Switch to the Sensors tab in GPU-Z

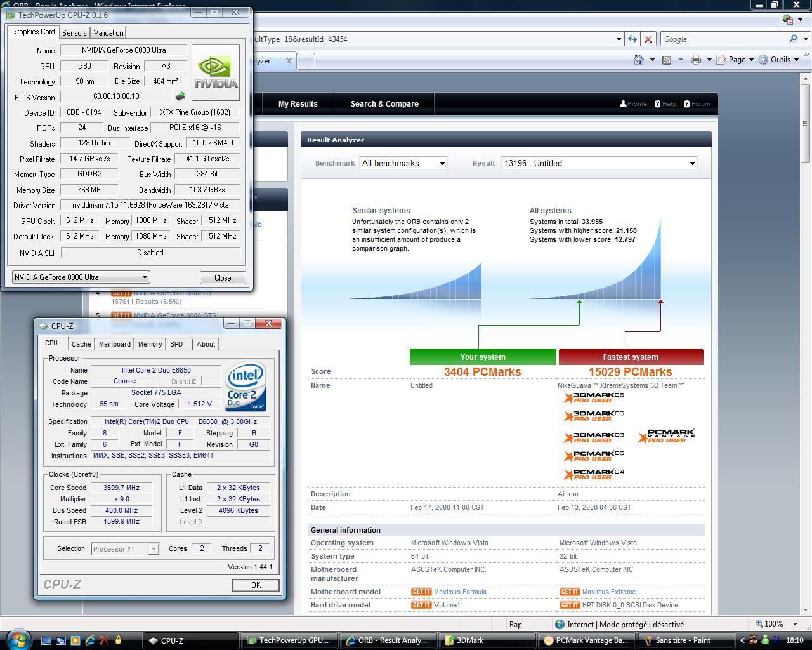click(x=74, y=33)
